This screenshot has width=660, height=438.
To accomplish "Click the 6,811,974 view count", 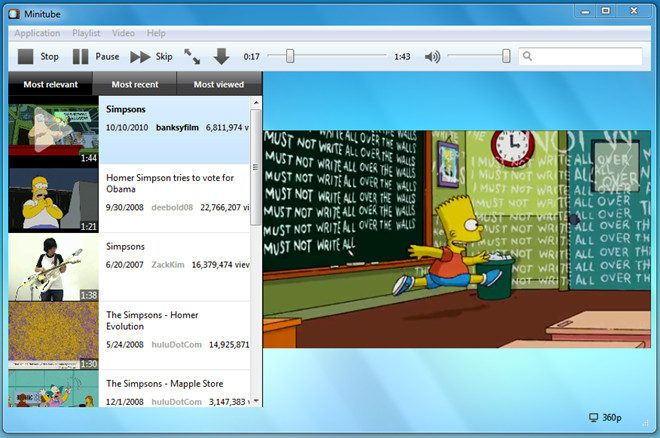I will tap(224, 127).
